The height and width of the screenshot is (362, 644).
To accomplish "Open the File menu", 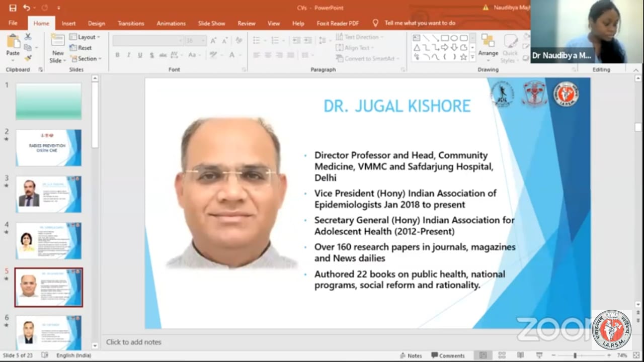I will tap(13, 23).
